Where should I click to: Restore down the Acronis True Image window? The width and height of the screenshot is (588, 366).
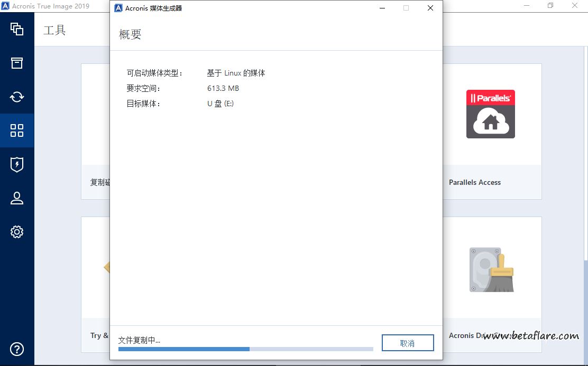(x=550, y=6)
